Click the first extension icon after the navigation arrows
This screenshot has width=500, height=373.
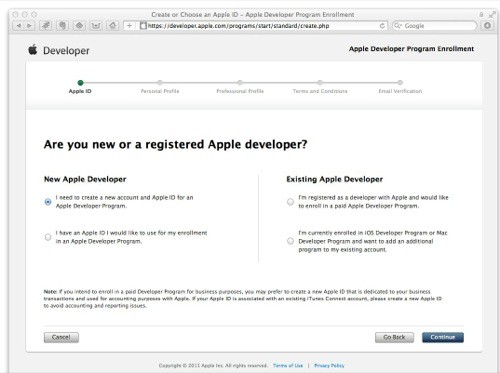[x=46, y=26]
